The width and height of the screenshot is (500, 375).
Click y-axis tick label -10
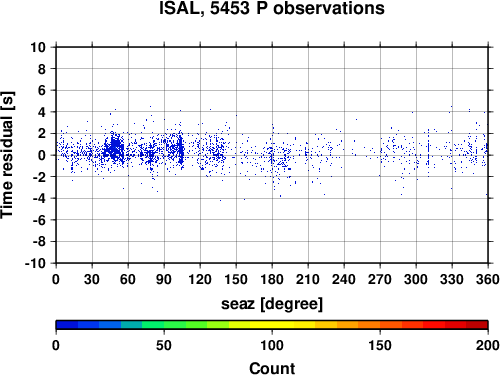pyautogui.click(x=35, y=263)
